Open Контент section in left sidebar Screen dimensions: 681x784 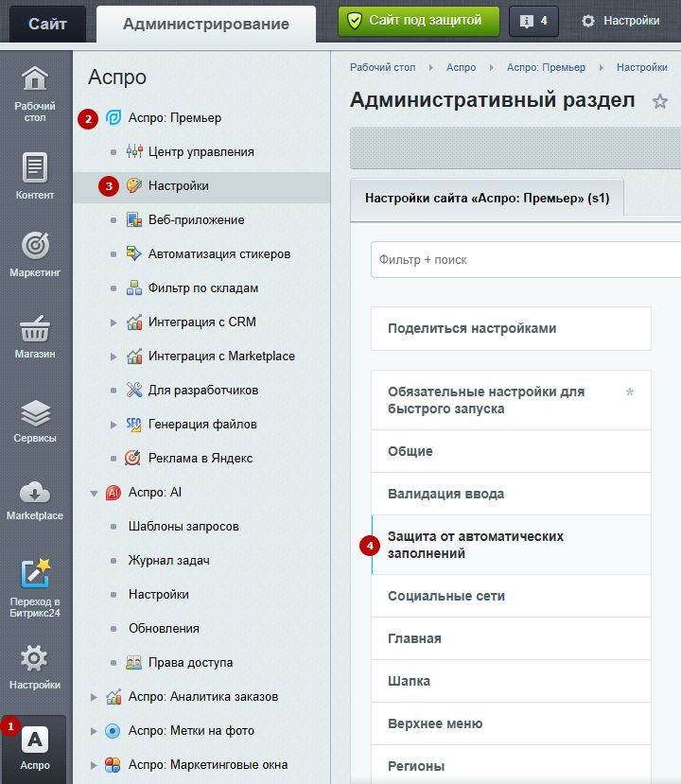click(x=34, y=176)
